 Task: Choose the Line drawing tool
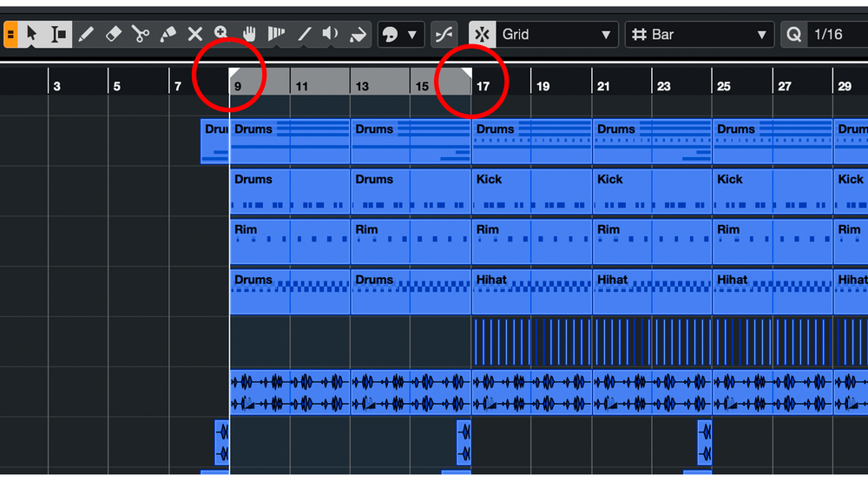click(x=304, y=35)
